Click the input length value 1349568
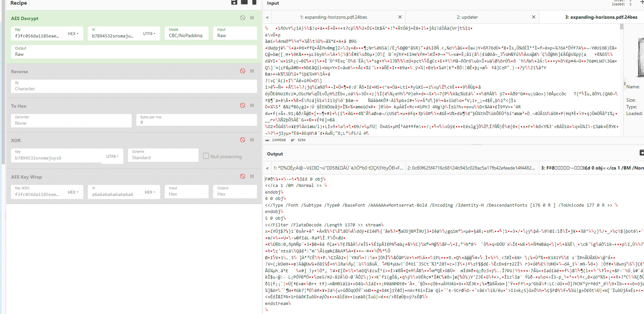 pyautogui.click(x=279, y=140)
